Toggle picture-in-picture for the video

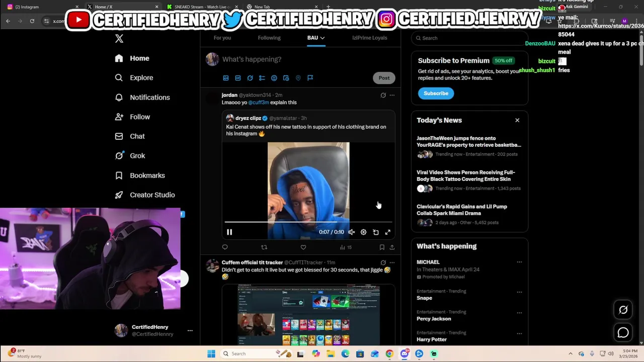376,232
